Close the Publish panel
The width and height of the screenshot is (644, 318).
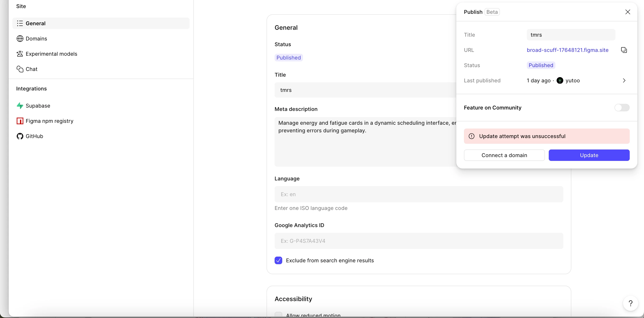pyautogui.click(x=628, y=12)
